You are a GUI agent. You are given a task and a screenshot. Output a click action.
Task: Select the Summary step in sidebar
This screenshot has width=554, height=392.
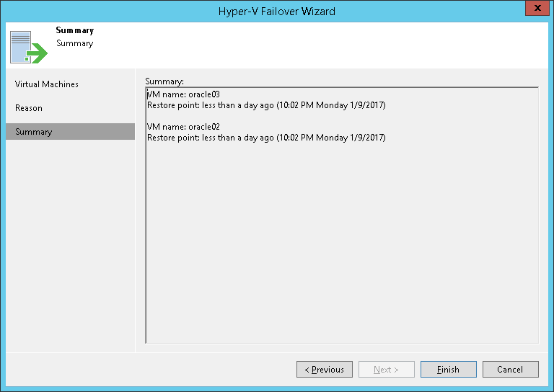pos(34,132)
